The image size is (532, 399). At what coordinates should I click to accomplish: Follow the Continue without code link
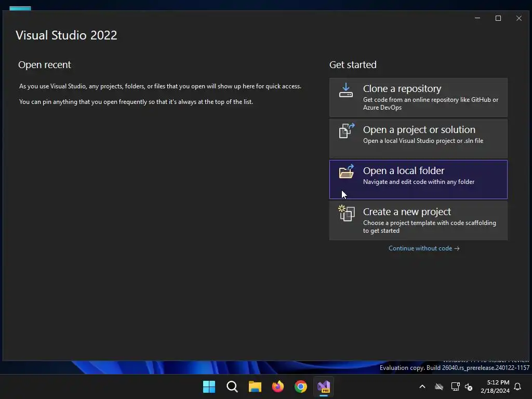point(424,248)
